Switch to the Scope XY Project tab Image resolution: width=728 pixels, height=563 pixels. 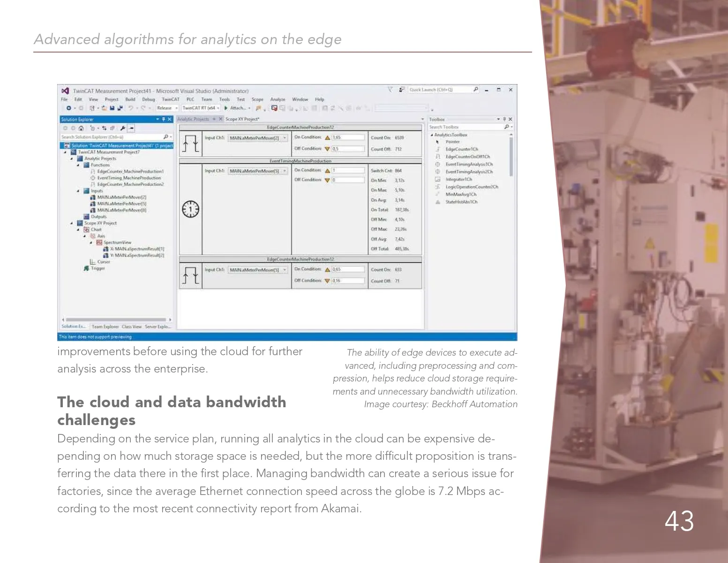point(242,119)
